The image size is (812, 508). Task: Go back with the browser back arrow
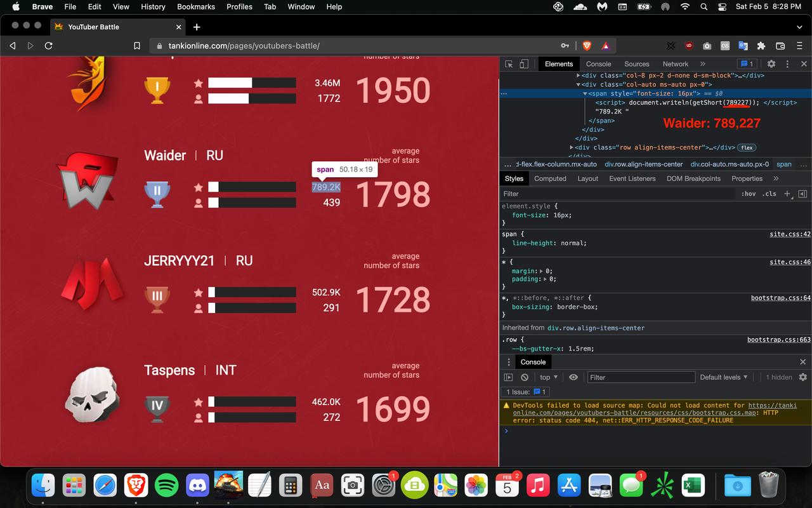click(13, 46)
